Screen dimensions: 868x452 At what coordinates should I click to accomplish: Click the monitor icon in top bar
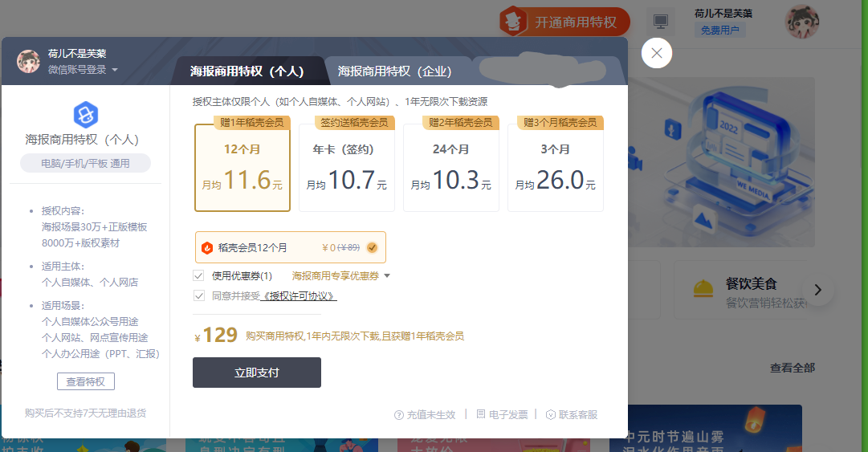pyautogui.click(x=660, y=22)
